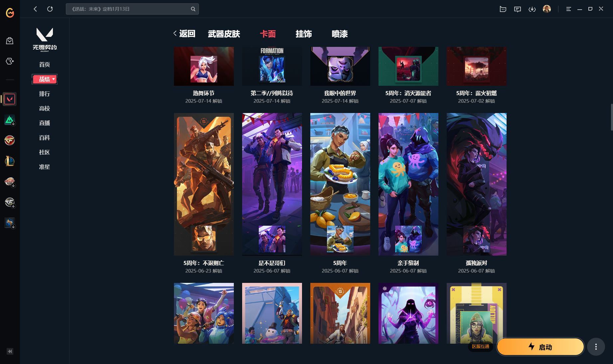The image size is (613, 364).
Task: Click 返回 to go back
Action: [184, 34]
